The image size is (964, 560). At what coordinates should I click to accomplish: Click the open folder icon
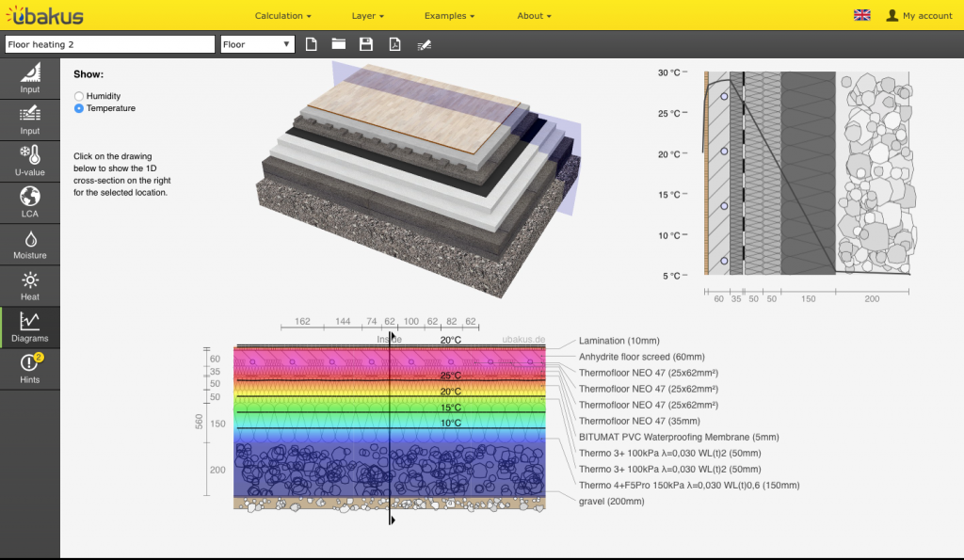coord(338,44)
